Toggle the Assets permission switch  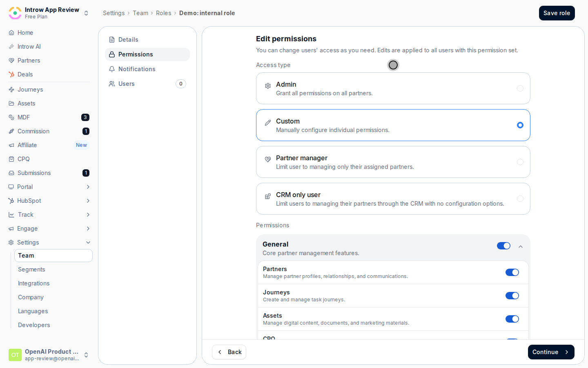point(512,319)
